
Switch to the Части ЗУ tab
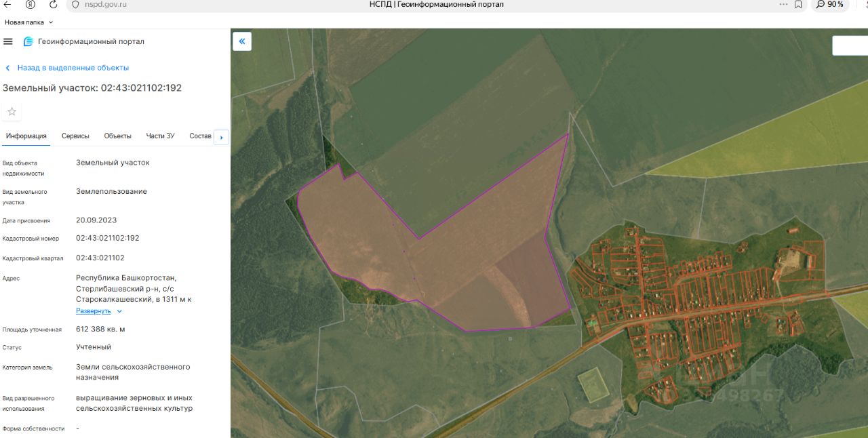click(x=160, y=136)
